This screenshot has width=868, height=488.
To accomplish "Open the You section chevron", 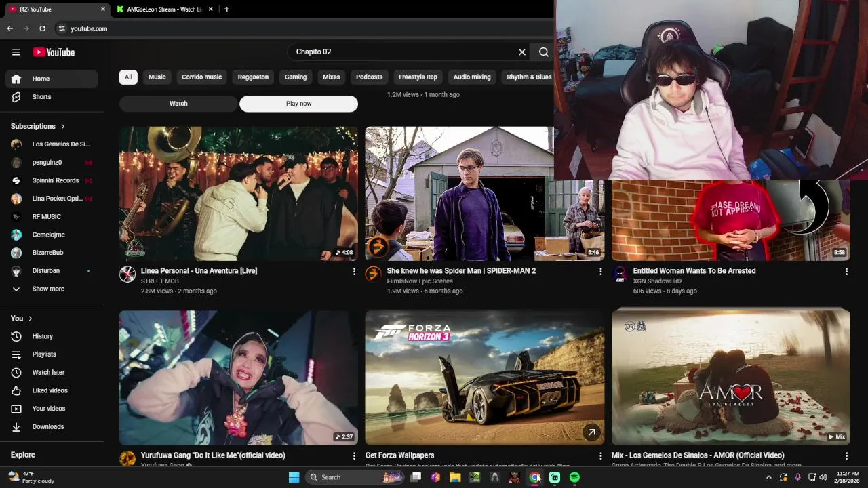I will (x=31, y=319).
